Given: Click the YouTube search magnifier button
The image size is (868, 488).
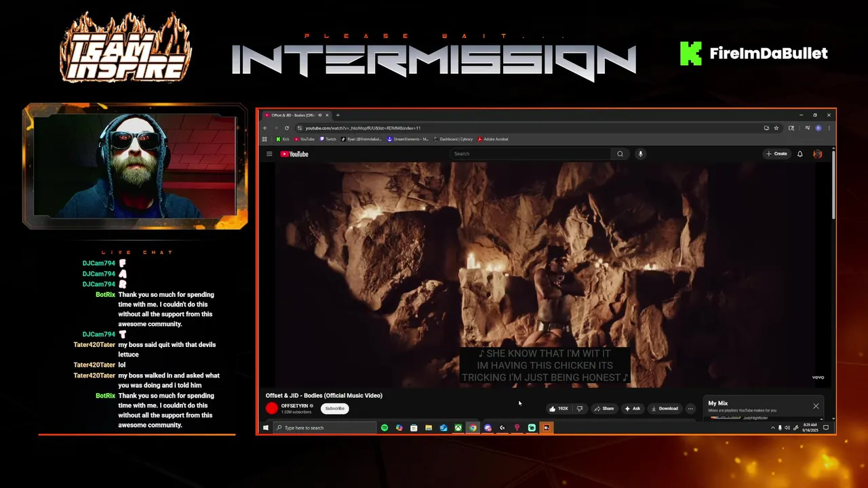Looking at the screenshot, I should click(620, 154).
